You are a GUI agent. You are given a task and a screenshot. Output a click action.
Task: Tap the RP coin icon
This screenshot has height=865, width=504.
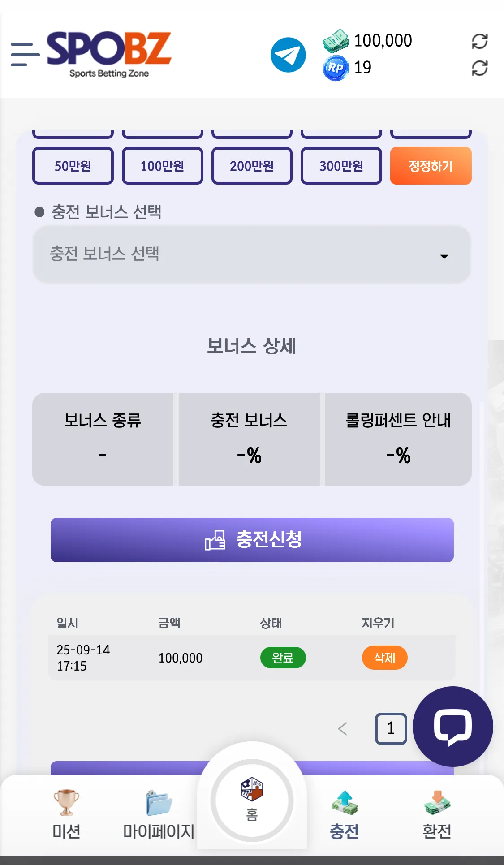(336, 68)
